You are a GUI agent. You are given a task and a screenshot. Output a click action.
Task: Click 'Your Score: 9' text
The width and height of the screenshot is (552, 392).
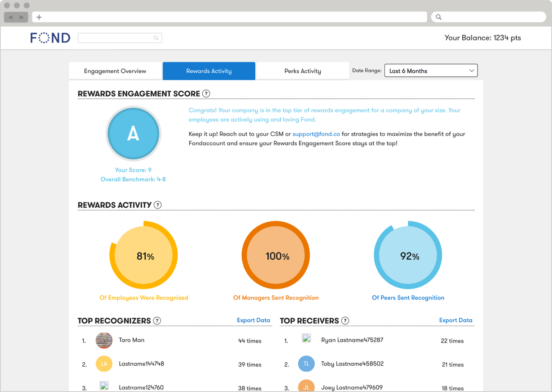coord(133,170)
